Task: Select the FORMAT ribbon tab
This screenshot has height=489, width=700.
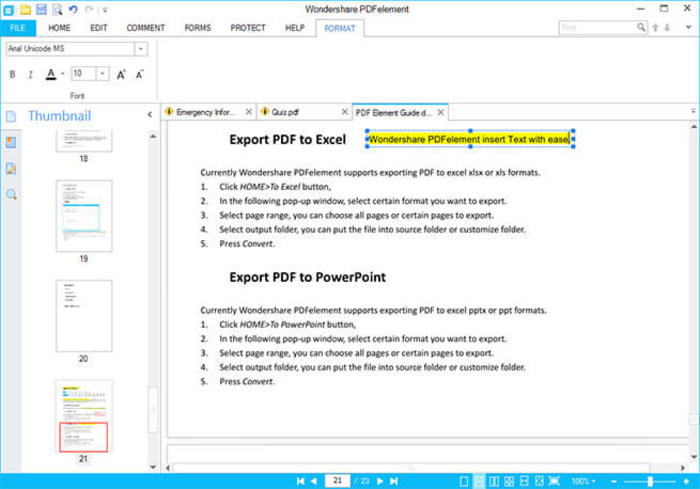Action: coord(340,28)
